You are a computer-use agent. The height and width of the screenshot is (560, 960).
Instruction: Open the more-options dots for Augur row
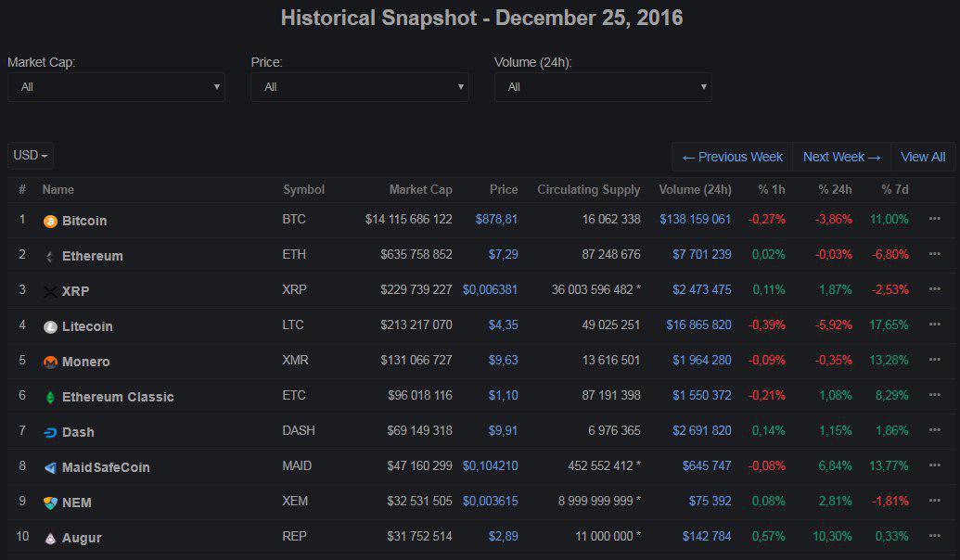click(x=934, y=536)
